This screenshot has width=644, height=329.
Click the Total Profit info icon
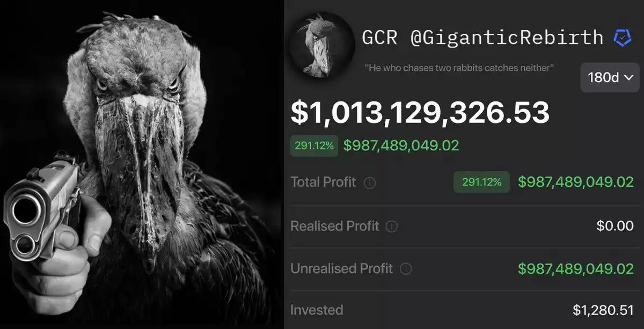click(x=369, y=183)
